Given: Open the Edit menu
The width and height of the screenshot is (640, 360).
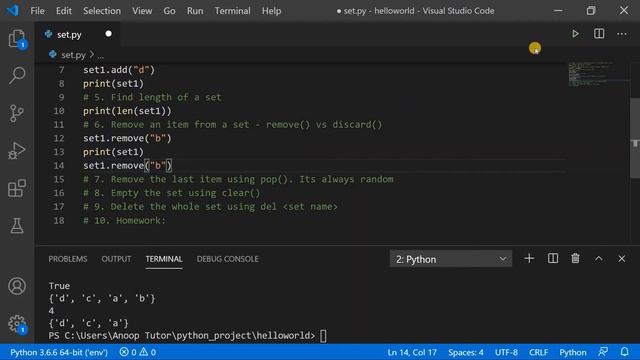Looking at the screenshot, I should (63, 11).
